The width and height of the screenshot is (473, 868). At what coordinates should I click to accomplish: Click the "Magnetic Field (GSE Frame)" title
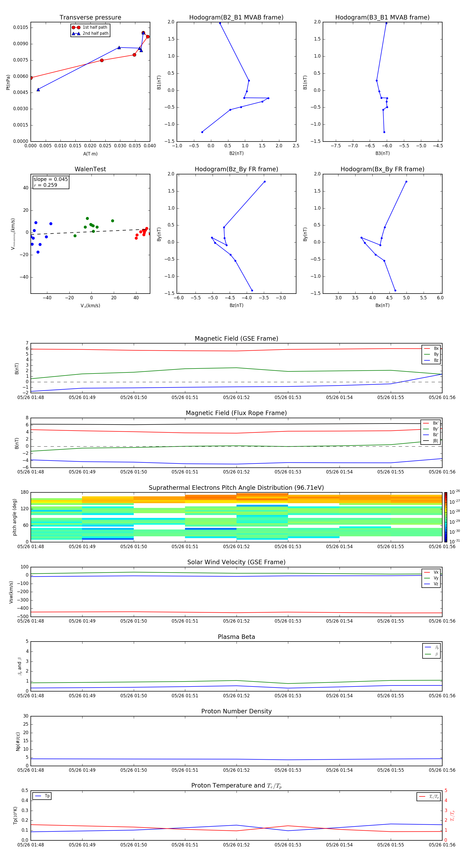coord(236,339)
